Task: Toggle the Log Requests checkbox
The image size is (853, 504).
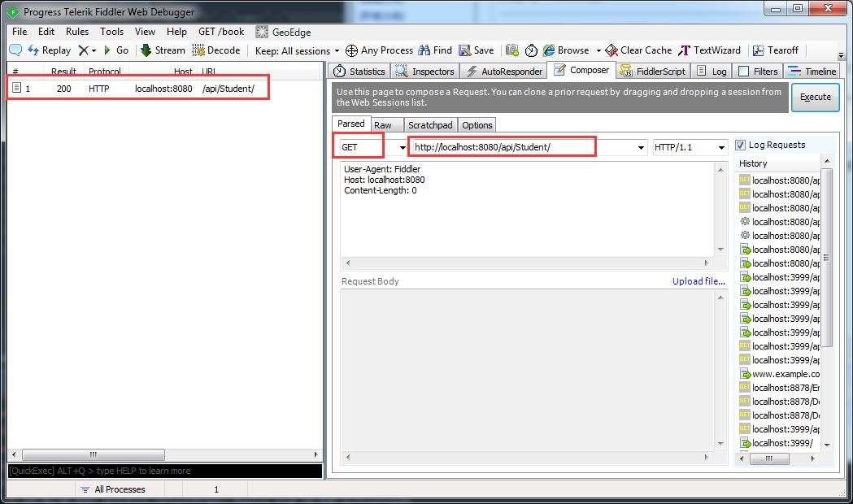Action: [x=741, y=145]
